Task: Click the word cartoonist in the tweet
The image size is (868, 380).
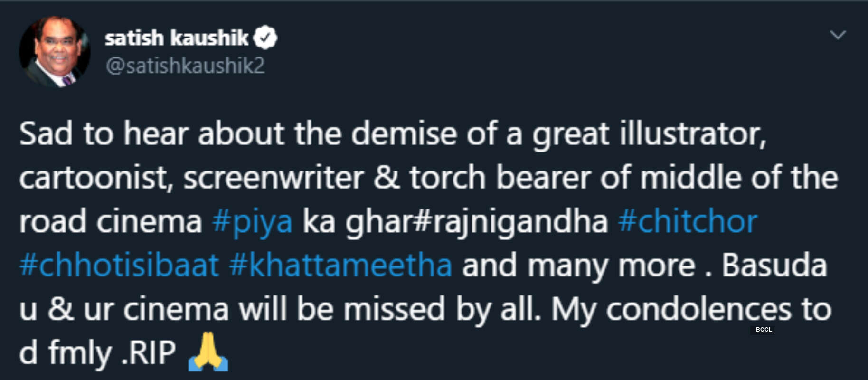Action: click(94, 178)
